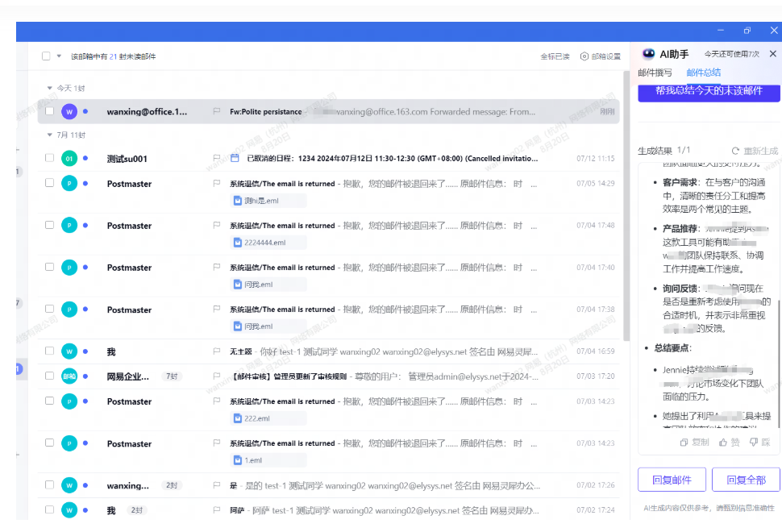Collapse the 7月 11封 group

point(49,135)
